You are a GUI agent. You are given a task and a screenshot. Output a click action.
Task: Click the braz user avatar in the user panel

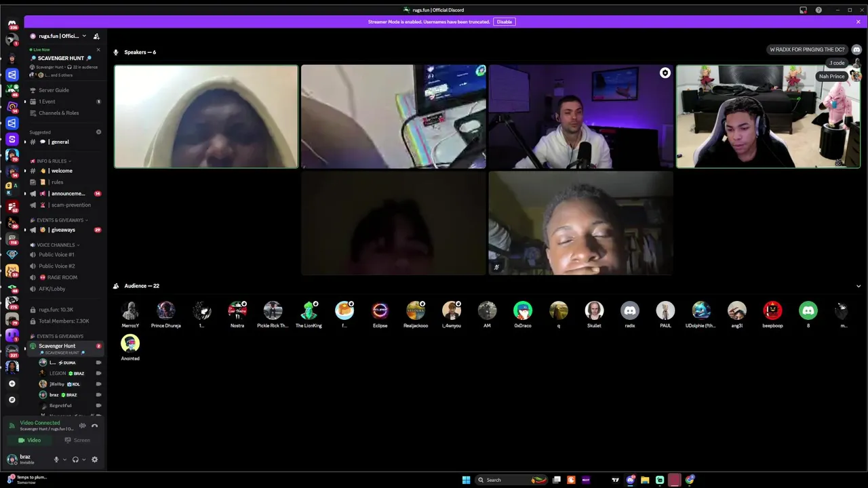[x=12, y=459]
